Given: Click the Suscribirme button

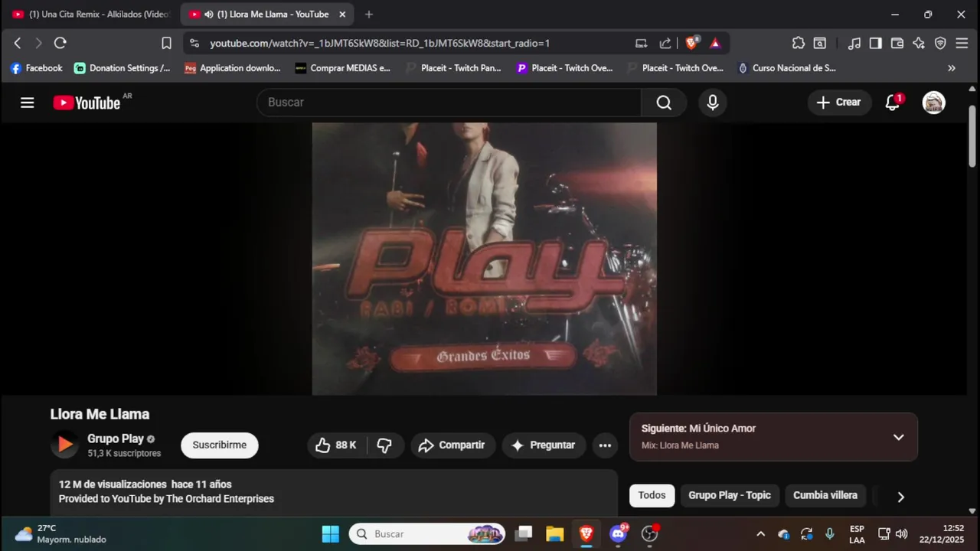Looking at the screenshot, I should coord(220,445).
